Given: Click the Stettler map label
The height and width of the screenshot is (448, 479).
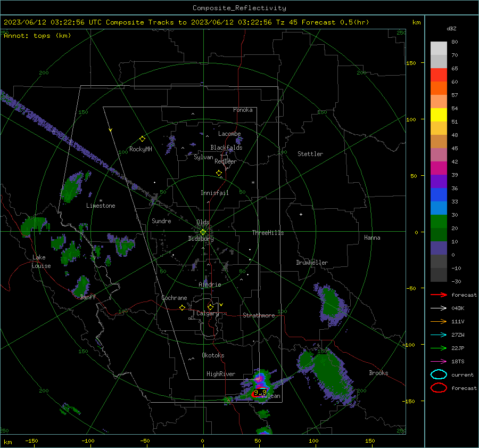Looking at the screenshot, I should pos(310,154).
